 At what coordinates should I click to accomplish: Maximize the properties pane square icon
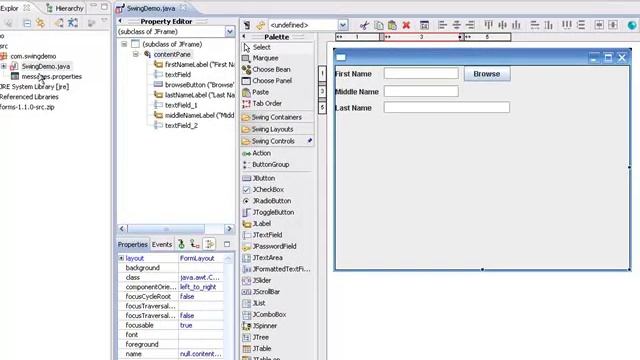[x=227, y=244]
